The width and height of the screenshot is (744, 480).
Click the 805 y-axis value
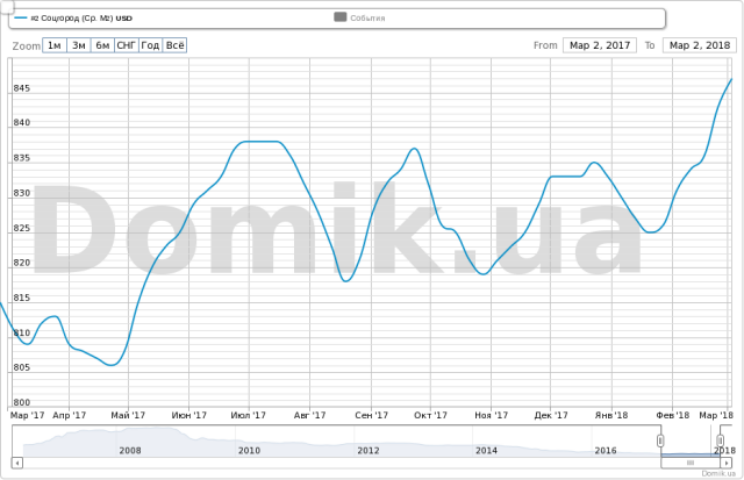point(21,368)
